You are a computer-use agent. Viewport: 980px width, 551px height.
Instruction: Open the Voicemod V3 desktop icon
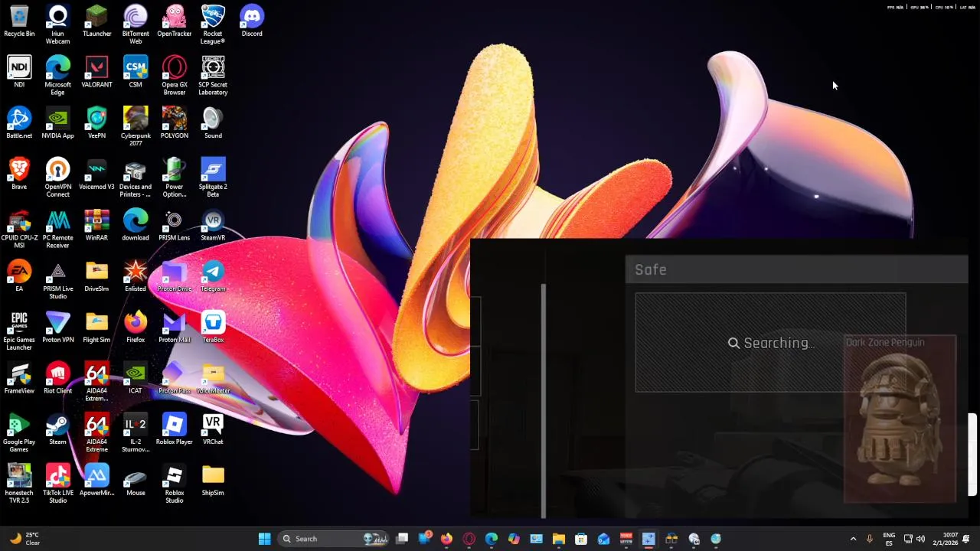point(96,174)
